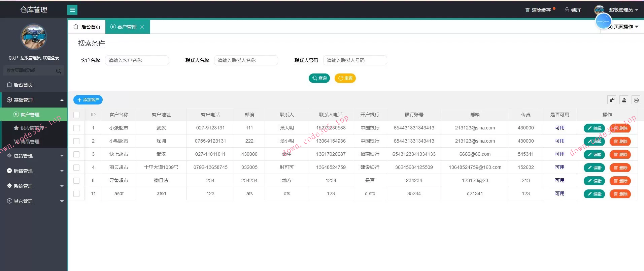Image resolution: width=644 pixels, height=271 pixels.
Task: Focus the 联系人名称 input field
Action: (246, 60)
